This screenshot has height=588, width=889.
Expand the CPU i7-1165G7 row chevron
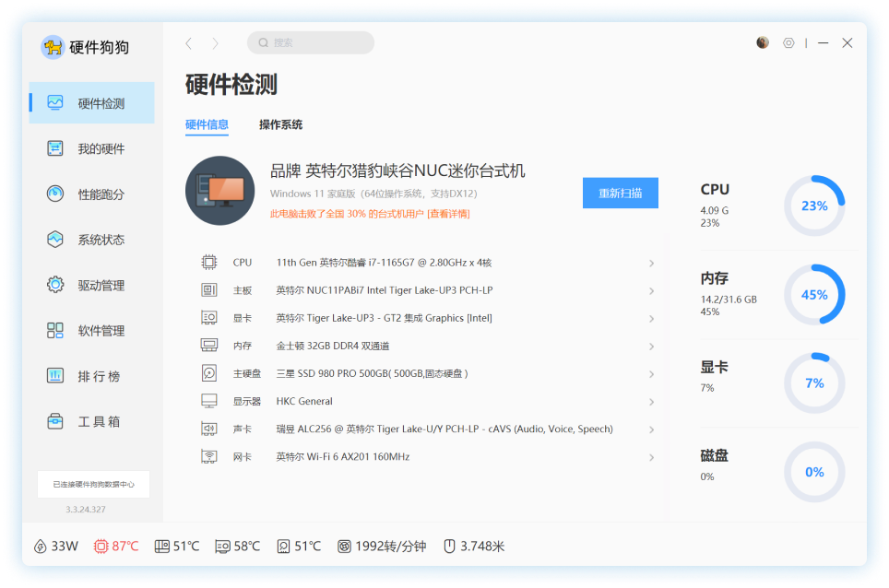[651, 263]
